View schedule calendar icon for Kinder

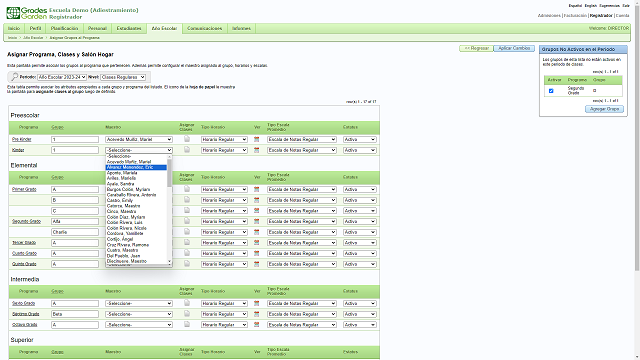(256, 150)
